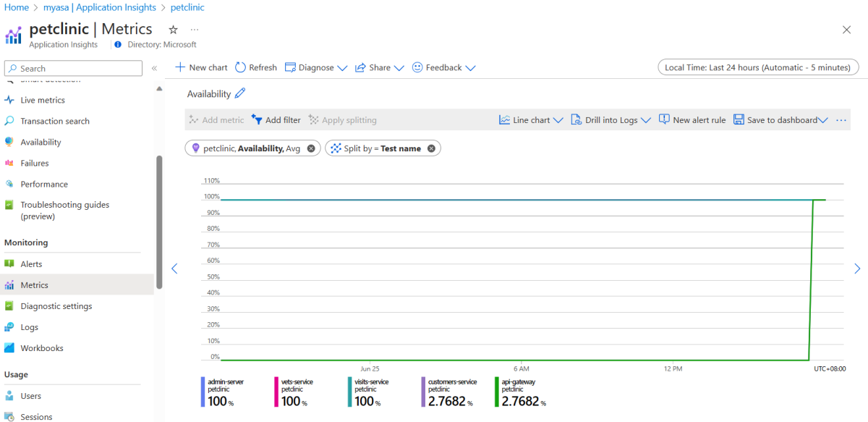Open the chart's more options ellipsis
This screenshot has width=868, height=422.
[x=841, y=120]
